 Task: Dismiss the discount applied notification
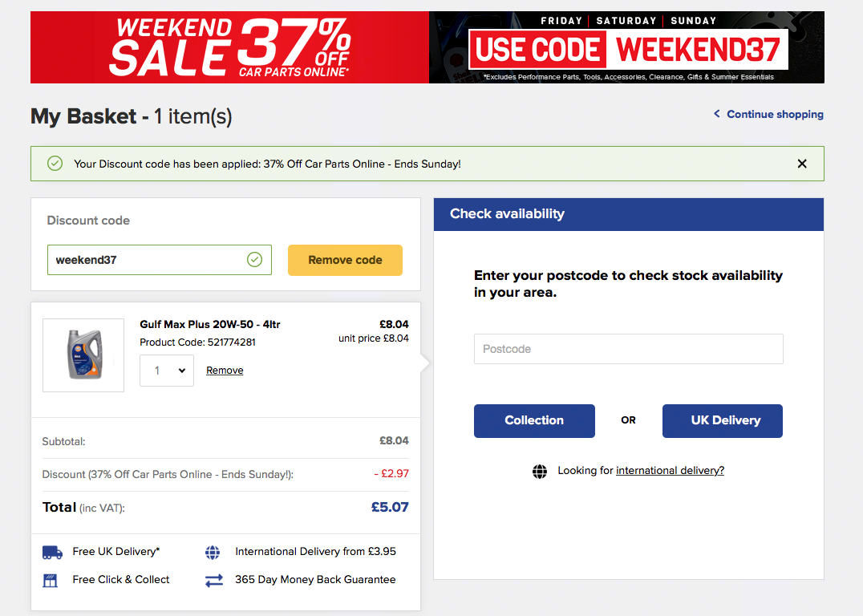(802, 164)
